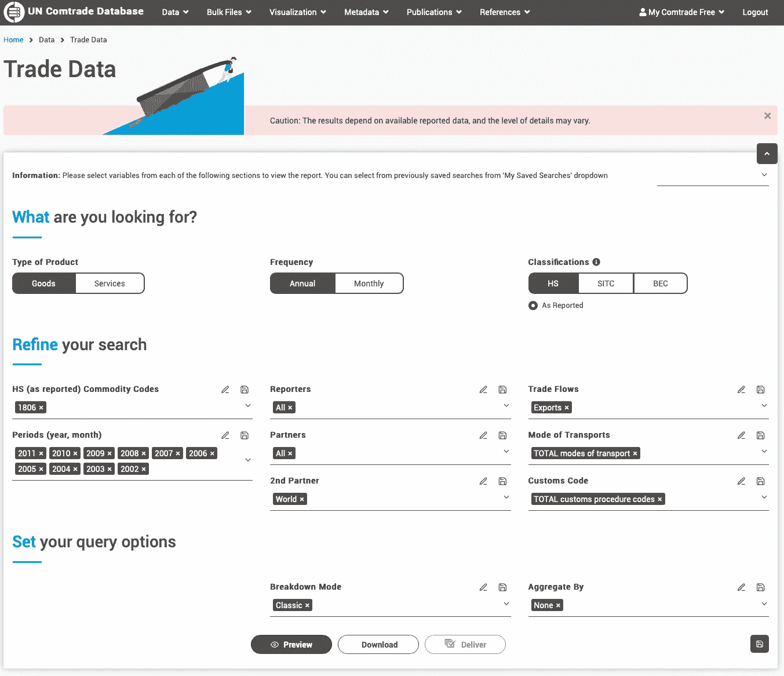Viewport: 784px width, 676px height.
Task: Remove the 2011 period tag
Action: [x=41, y=453]
